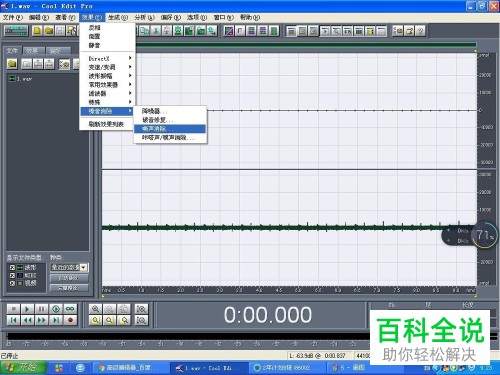Screen dimensions: 500x375
Task: Jump to end with skip-forward button
Action: coord(56,320)
